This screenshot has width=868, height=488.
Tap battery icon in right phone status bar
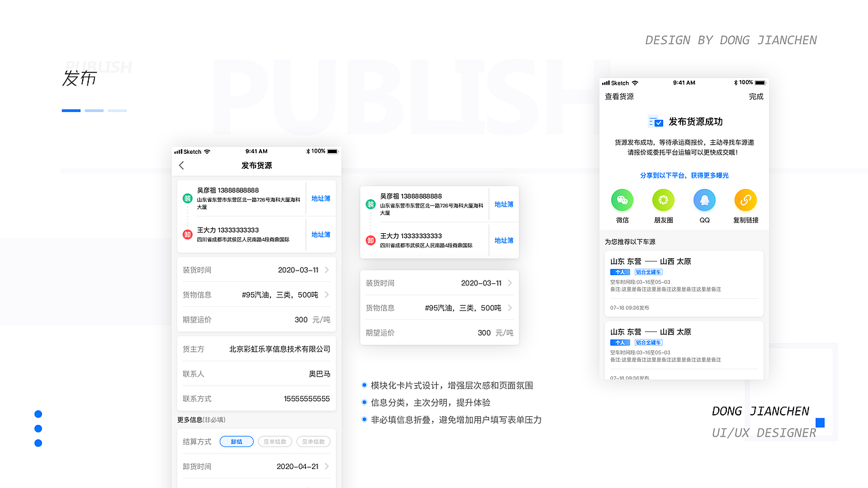(x=759, y=83)
